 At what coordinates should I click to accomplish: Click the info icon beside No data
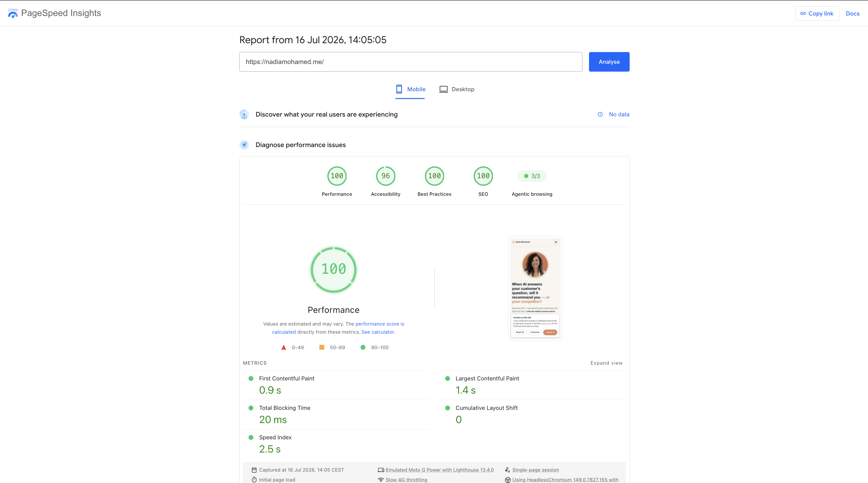point(600,115)
